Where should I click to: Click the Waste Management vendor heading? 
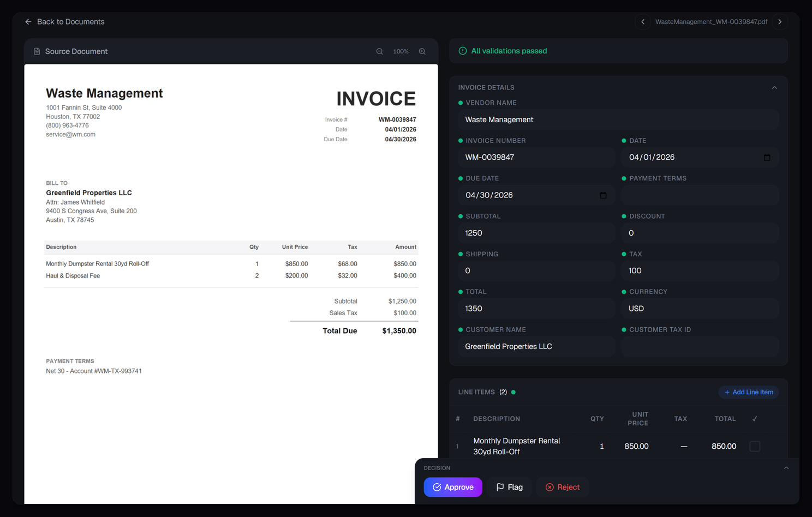click(104, 93)
